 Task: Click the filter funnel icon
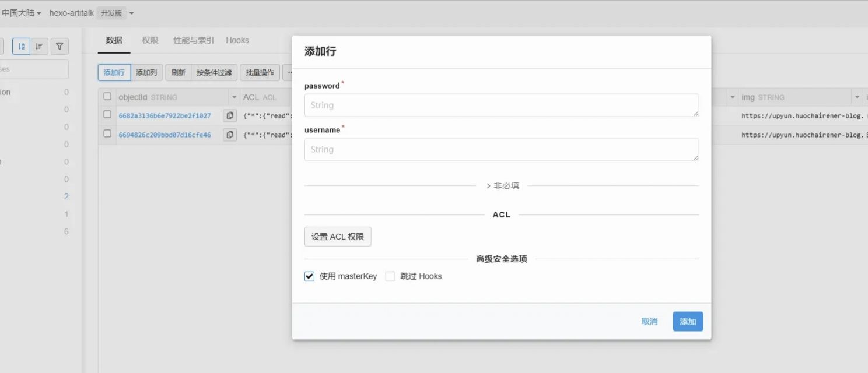pyautogui.click(x=60, y=46)
